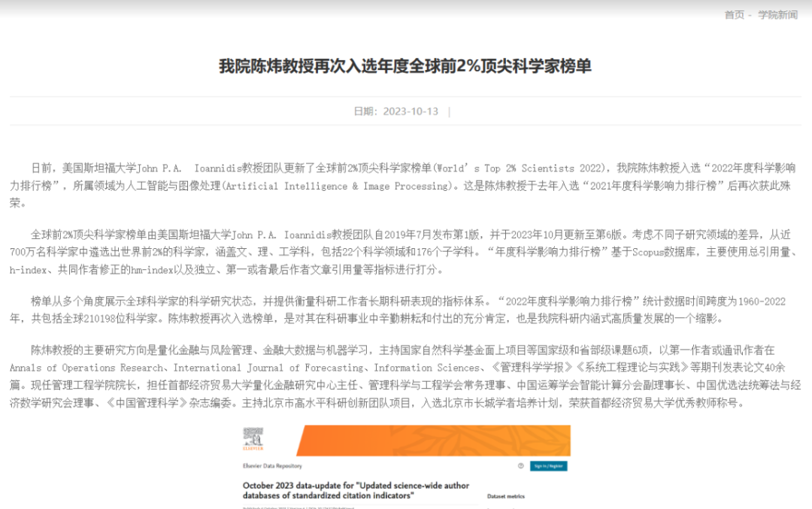Click the help question-mark icon near Sign In
812x509 pixels.
click(520, 465)
